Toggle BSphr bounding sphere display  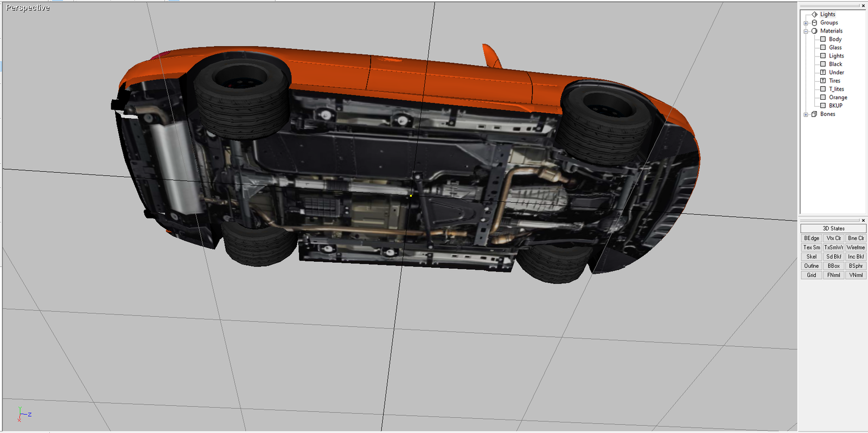[x=856, y=266]
